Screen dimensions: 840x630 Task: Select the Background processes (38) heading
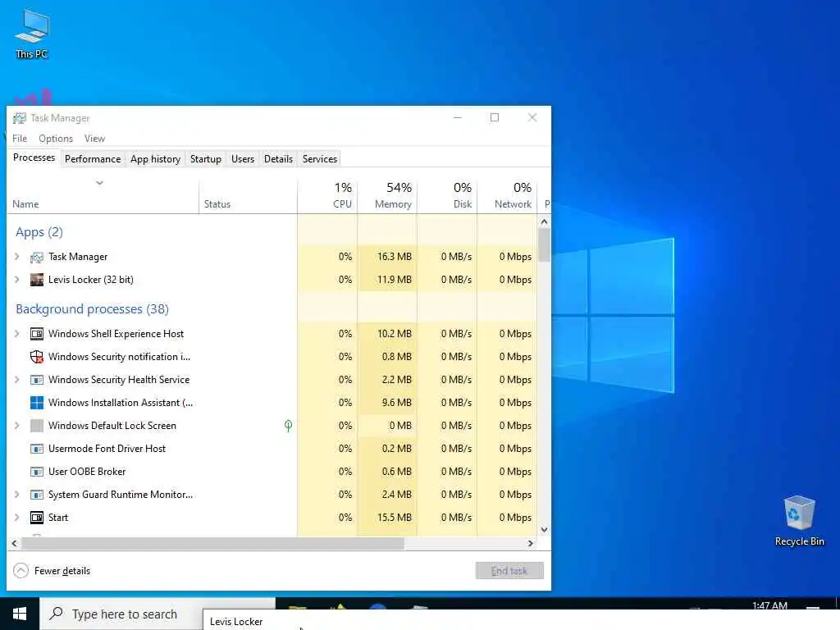pos(92,309)
